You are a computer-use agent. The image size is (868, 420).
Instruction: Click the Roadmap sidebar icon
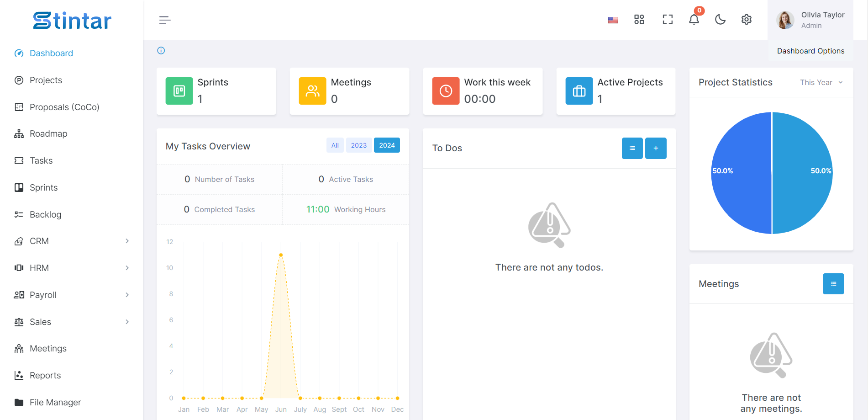pyautogui.click(x=19, y=134)
